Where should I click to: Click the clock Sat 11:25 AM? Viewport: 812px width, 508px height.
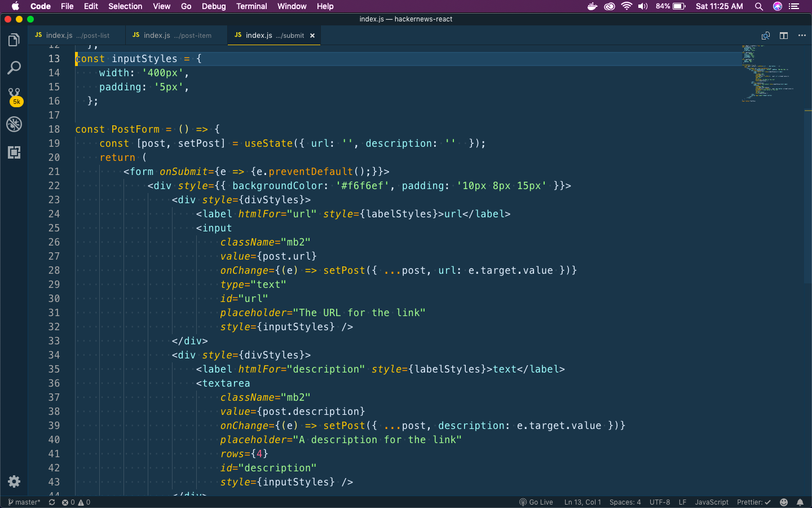[x=719, y=6]
